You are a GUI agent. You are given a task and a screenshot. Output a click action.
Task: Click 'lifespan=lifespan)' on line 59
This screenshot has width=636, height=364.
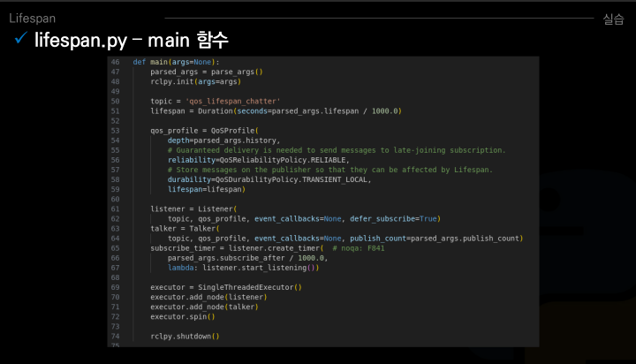(207, 189)
